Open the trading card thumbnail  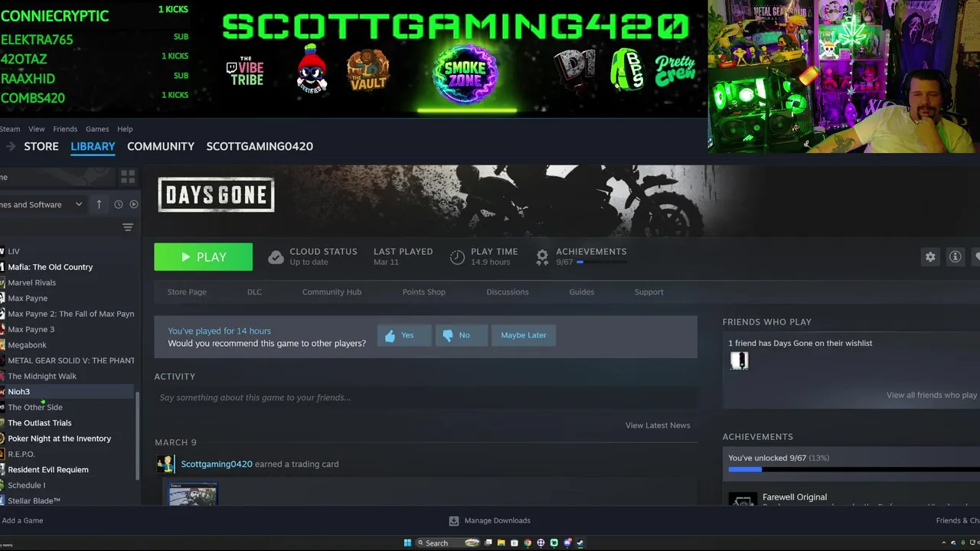193,494
